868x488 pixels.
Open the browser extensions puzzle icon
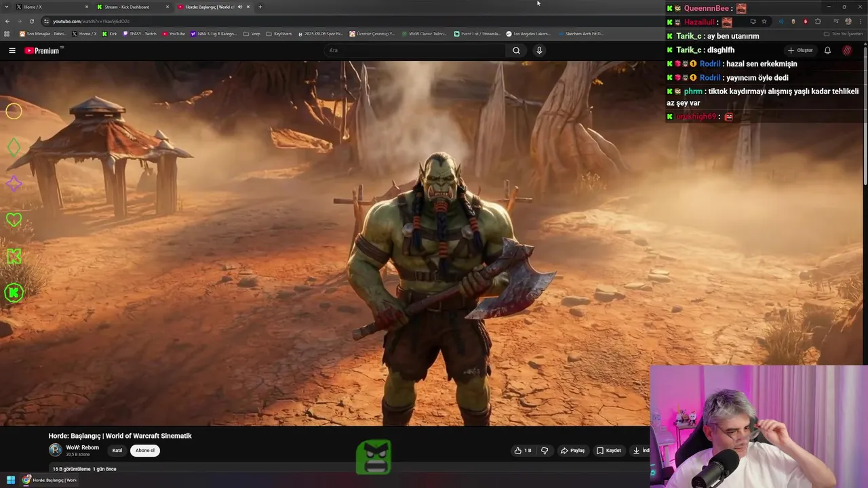[818, 21]
